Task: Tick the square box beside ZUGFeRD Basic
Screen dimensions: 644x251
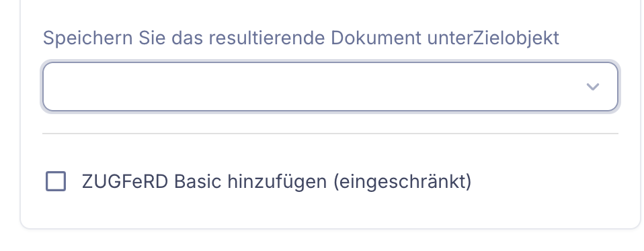Action: 56,181
